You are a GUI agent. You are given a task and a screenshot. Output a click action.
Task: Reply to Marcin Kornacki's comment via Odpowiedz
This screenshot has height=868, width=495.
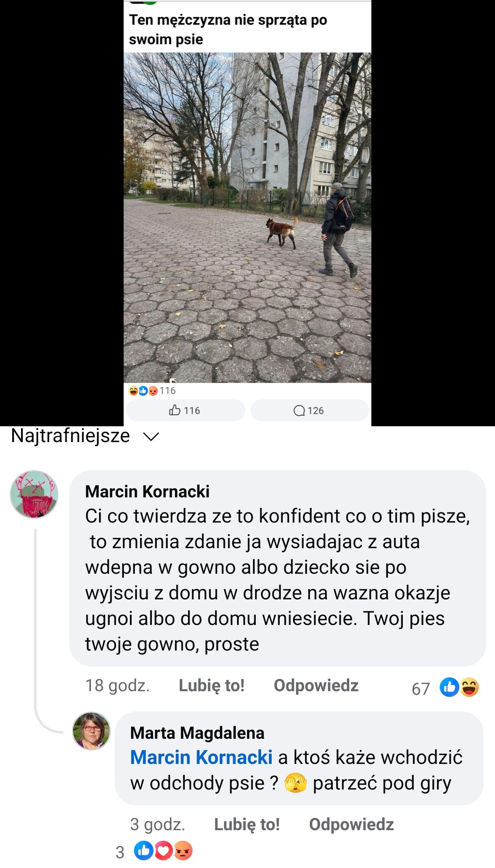(x=316, y=686)
